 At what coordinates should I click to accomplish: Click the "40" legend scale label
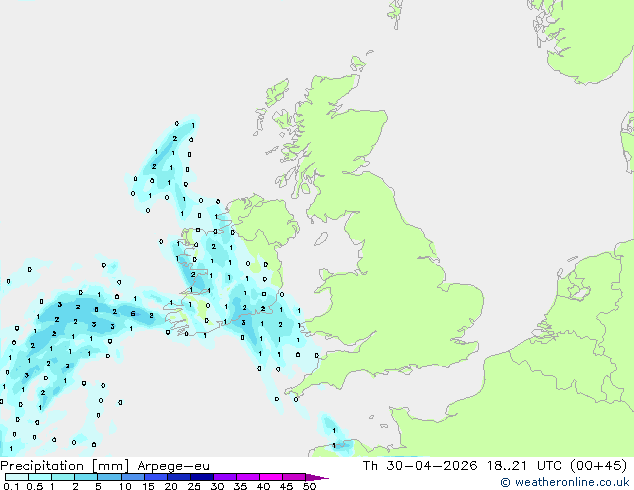[263, 486]
